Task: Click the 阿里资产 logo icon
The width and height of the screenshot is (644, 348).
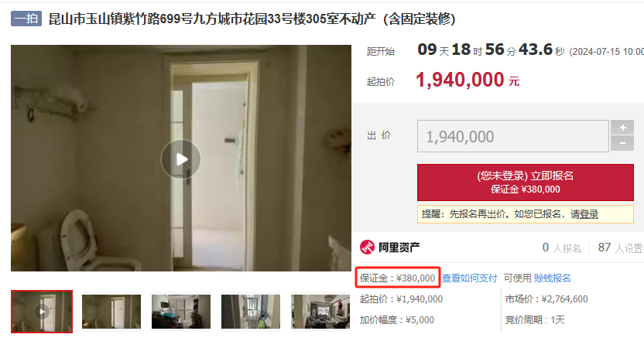Action: [367, 247]
